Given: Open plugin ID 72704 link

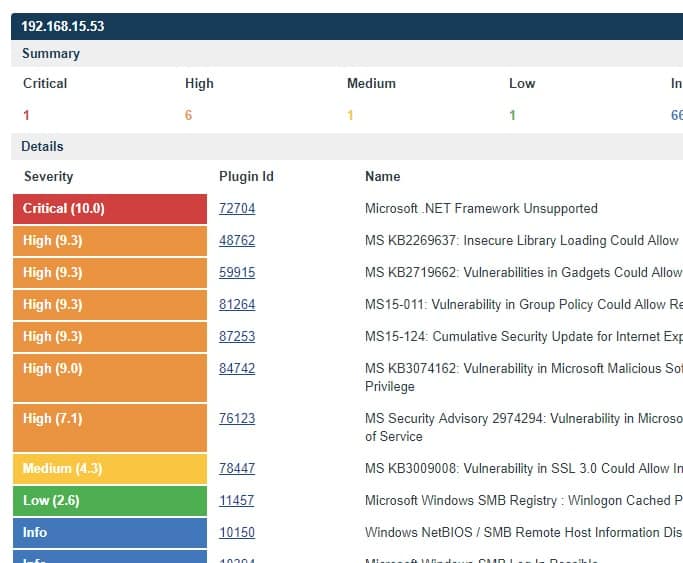Looking at the screenshot, I should coord(237,209).
